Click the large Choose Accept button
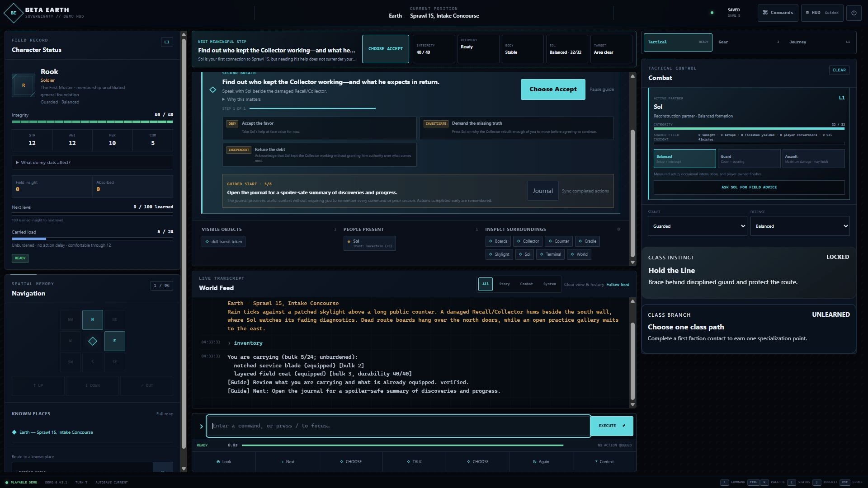 (x=553, y=89)
